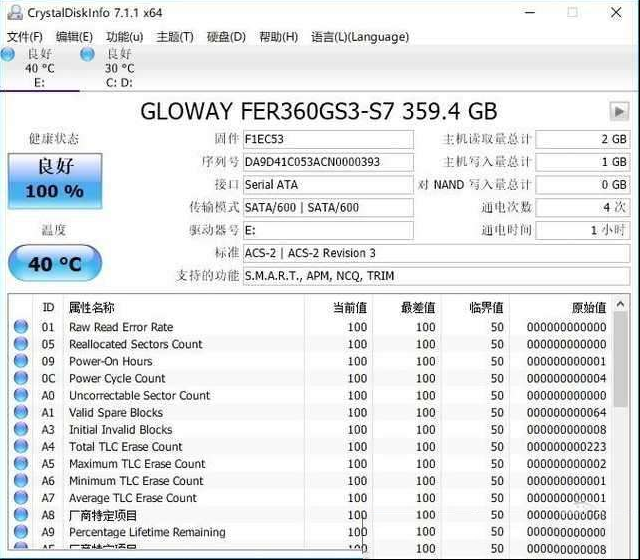Screen dimensions: 640x560
Task: Click the power on count 4 次 field
Action: pos(583,207)
